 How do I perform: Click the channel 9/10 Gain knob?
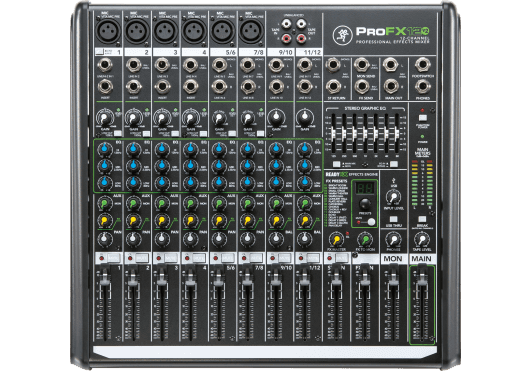pyautogui.click(x=276, y=118)
